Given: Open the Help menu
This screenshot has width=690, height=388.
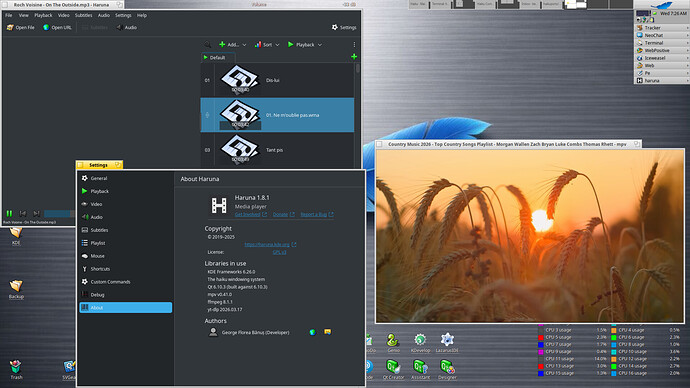Looking at the screenshot, I should pos(142,15).
